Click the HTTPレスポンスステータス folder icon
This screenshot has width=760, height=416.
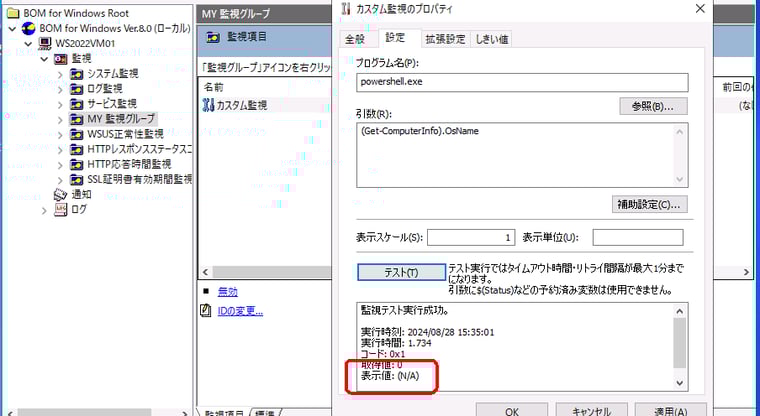point(76,149)
